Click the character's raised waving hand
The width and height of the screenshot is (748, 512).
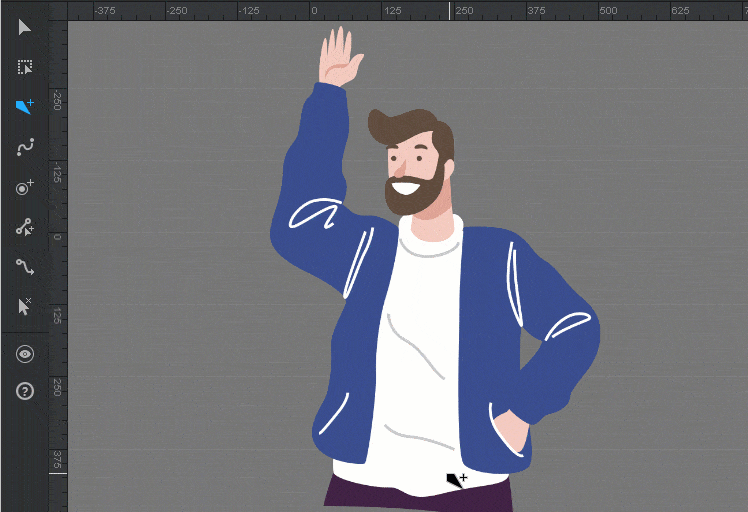tap(338, 59)
